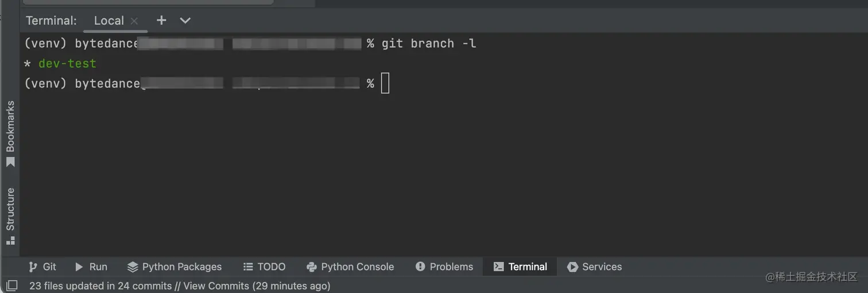Expand the terminal sessions chevron dropdown

point(185,20)
